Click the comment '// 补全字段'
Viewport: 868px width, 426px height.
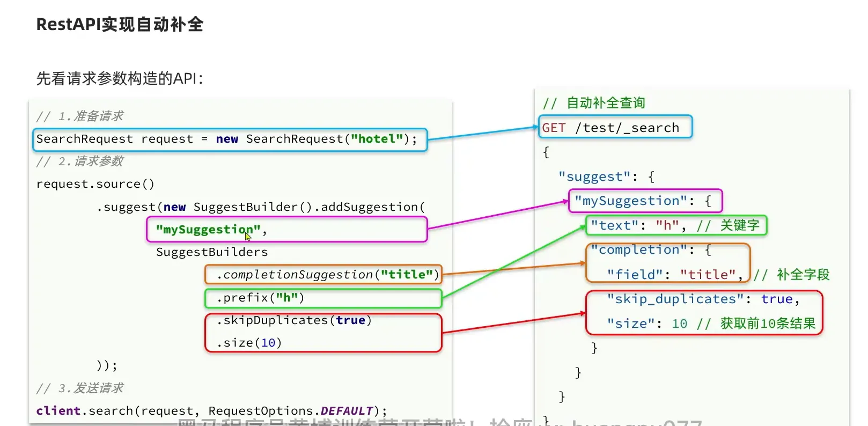click(791, 275)
